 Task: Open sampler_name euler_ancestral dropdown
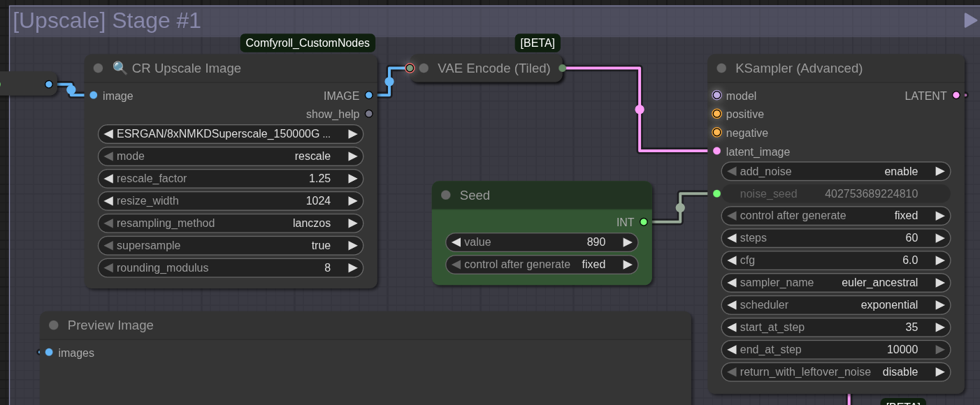point(836,283)
